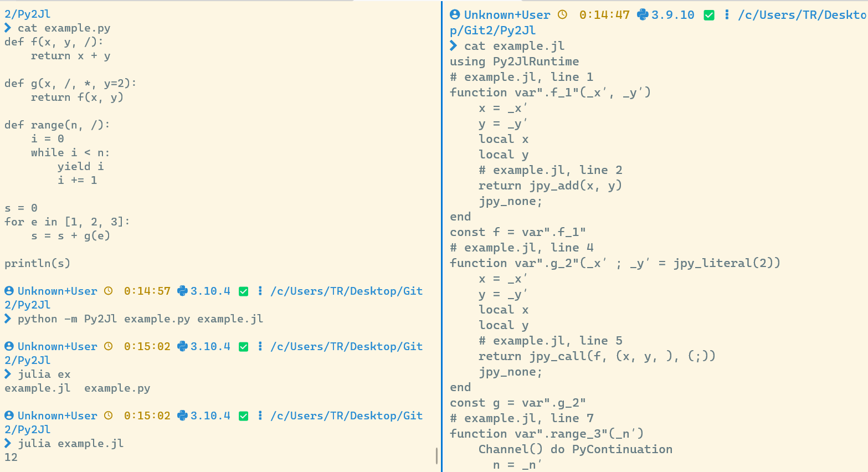Click the vertical dots icon after 3.9.10 checkmark
This screenshot has height=472, width=868.
[x=727, y=15]
